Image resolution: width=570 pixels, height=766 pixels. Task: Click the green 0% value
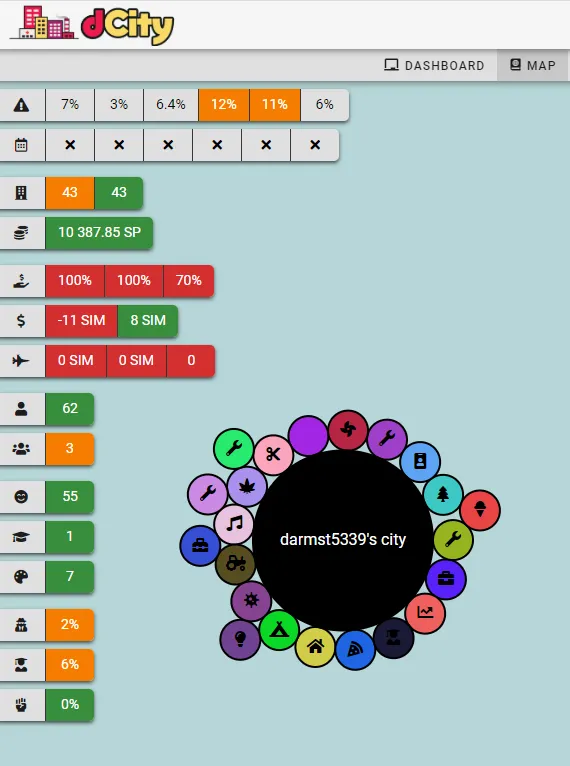pyautogui.click(x=70, y=705)
